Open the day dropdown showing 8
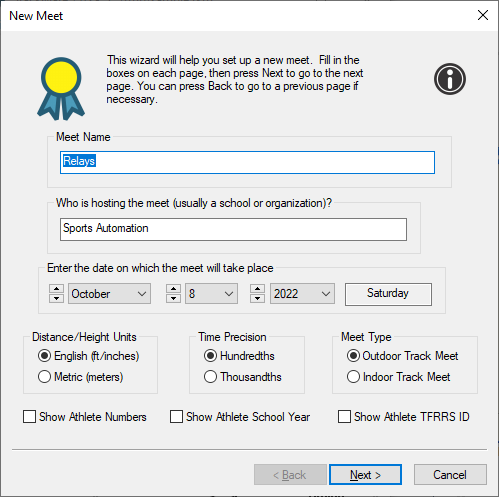 coord(211,294)
